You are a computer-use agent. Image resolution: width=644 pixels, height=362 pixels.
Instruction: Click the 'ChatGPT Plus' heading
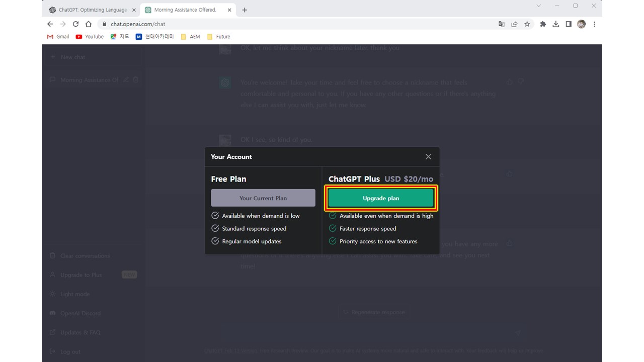[354, 179]
